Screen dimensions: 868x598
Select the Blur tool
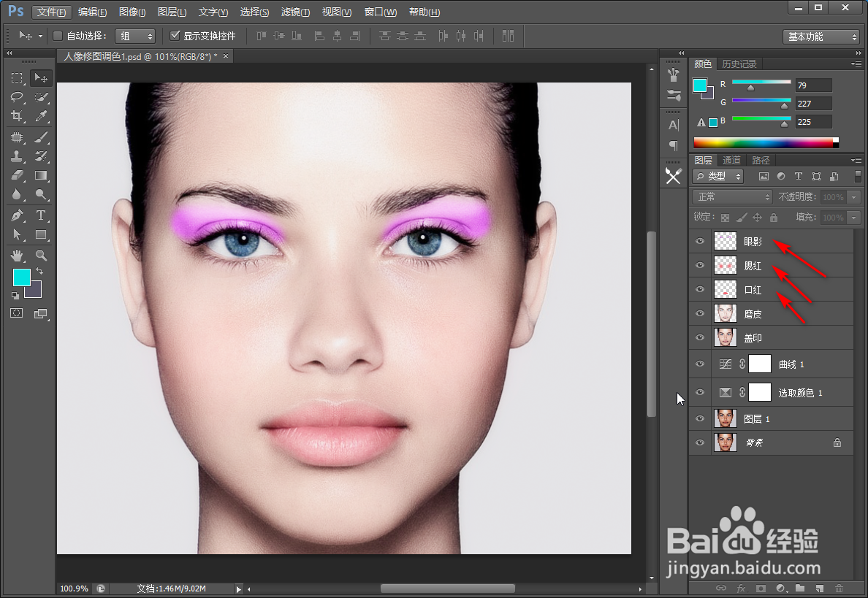click(x=17, y=194)
